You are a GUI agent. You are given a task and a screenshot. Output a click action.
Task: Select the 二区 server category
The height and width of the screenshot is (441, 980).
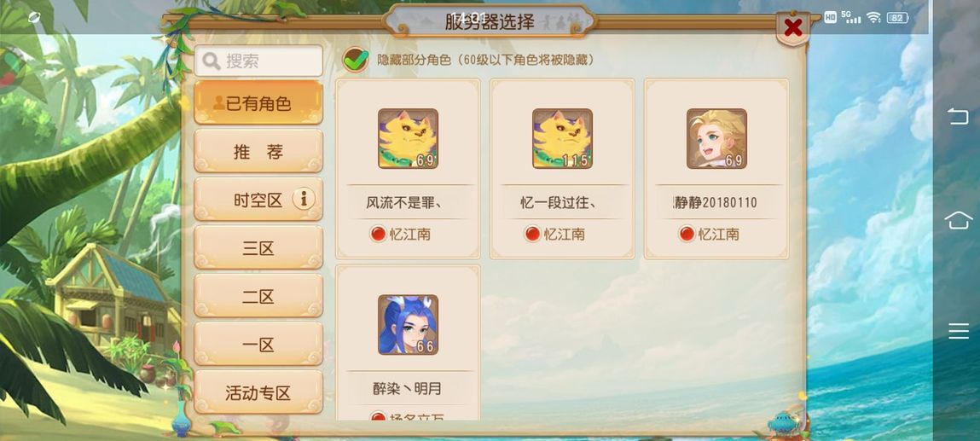pos(258,295)
